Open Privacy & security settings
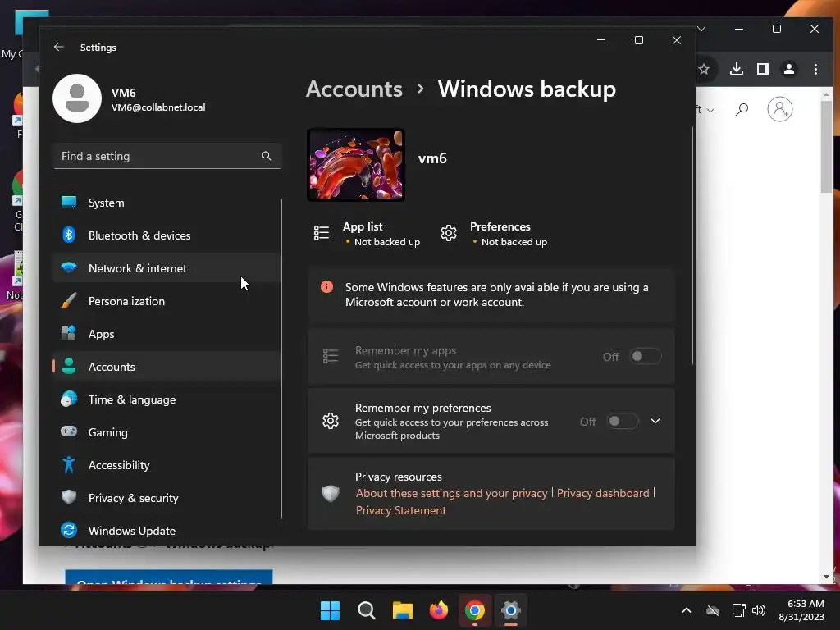The height and width of the screenshot is (630, 840). pyautogui.click(x=166, y=498)
